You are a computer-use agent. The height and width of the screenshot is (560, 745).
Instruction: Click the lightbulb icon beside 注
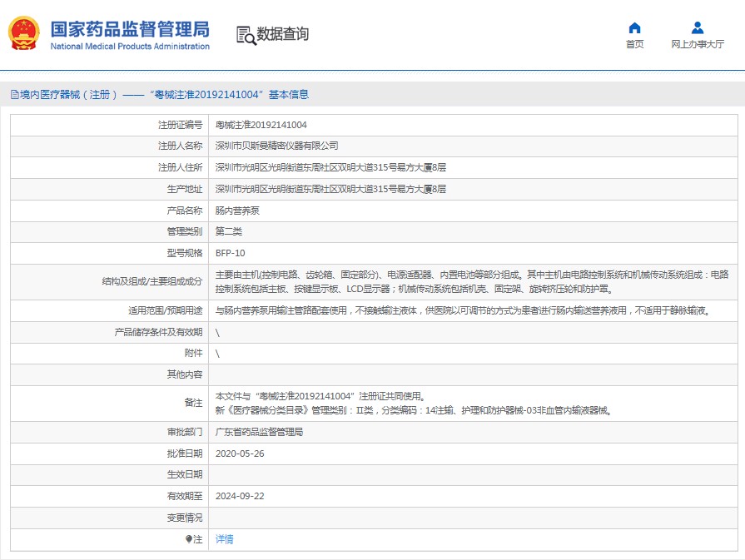coord(190,539)
